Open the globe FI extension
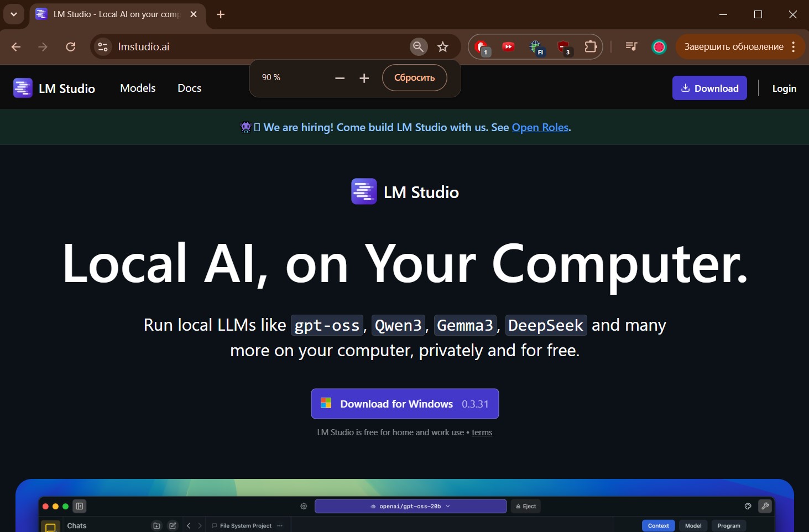This screenshot has height=532, width=809. tap(535, 47)
